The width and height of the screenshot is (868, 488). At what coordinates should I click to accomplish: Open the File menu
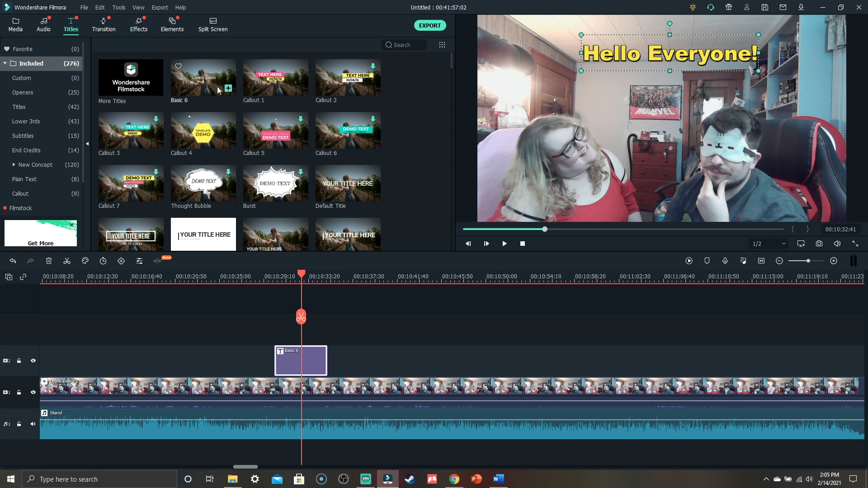84,7
